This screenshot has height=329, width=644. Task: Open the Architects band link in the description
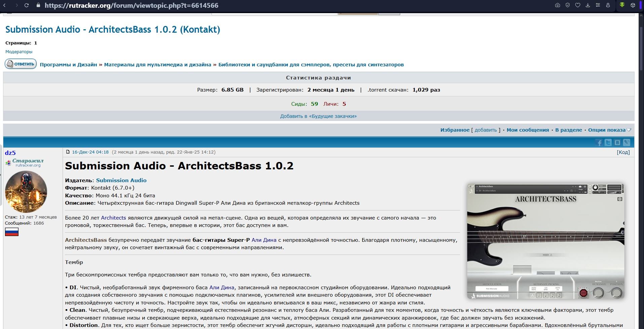tap(113, 218)
